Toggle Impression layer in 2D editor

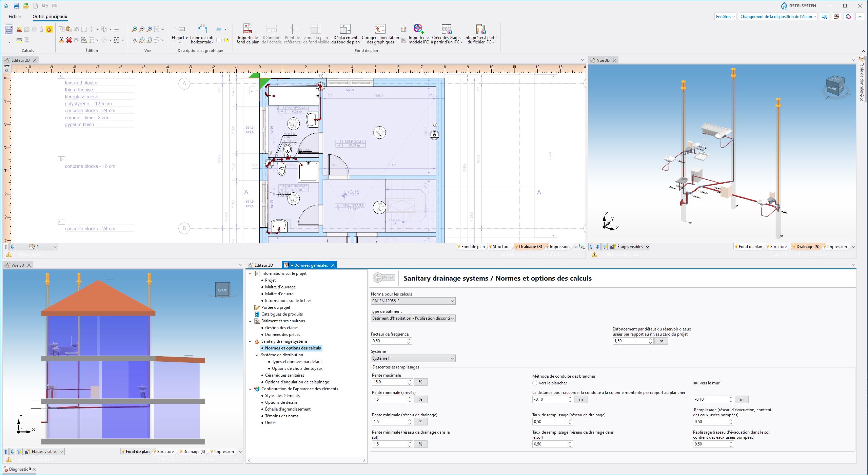[558, 247]
